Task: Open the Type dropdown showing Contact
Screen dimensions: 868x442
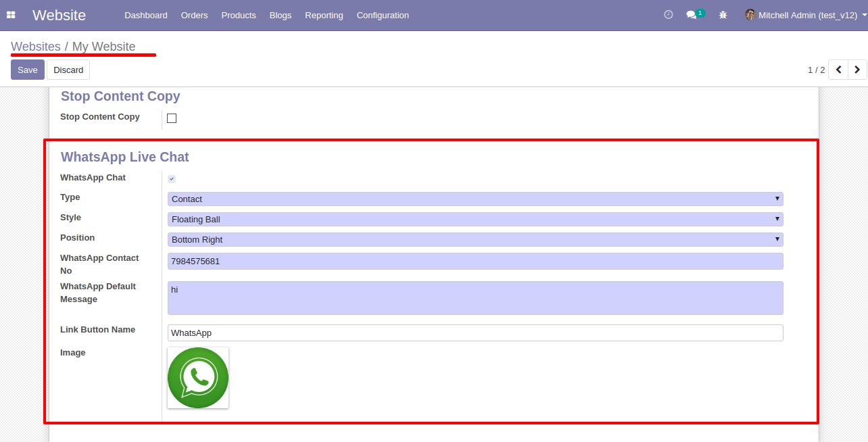Action: tap(475, 199)
